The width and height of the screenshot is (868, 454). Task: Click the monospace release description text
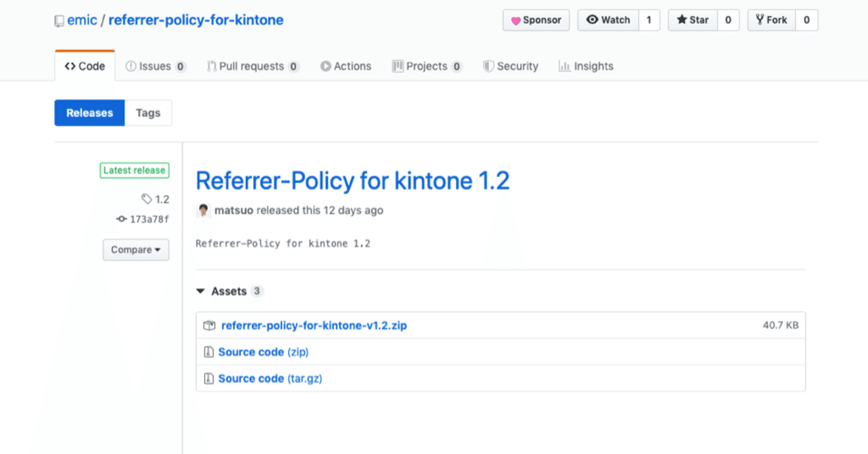pyautogui.click(x=283, y=244)
